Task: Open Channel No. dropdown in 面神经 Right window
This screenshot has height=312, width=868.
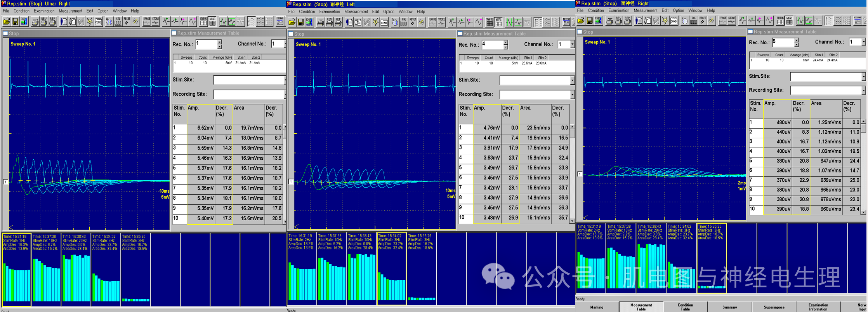Action: tap(863, 42)
